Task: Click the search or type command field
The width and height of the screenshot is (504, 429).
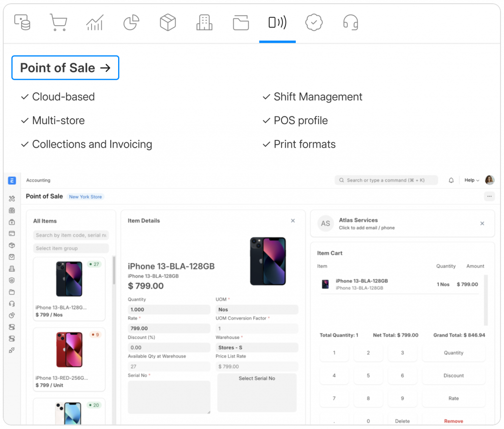Action: [x=386, y=180]
